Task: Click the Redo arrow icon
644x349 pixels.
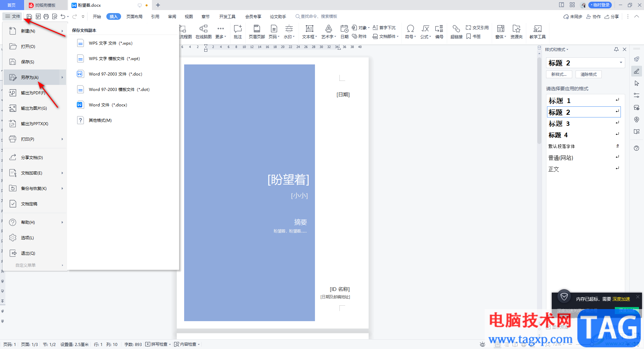Action: point(74,16)
